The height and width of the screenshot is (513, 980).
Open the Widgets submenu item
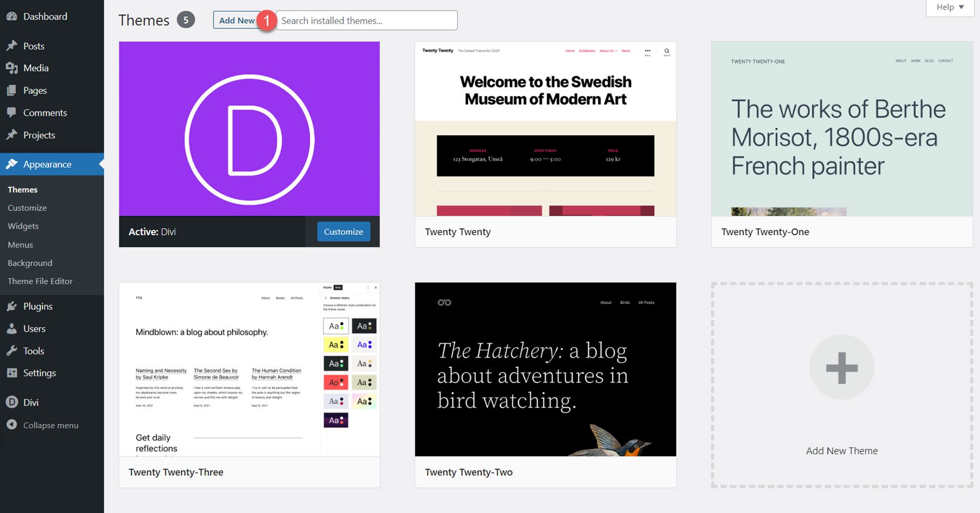coord(23,226)
